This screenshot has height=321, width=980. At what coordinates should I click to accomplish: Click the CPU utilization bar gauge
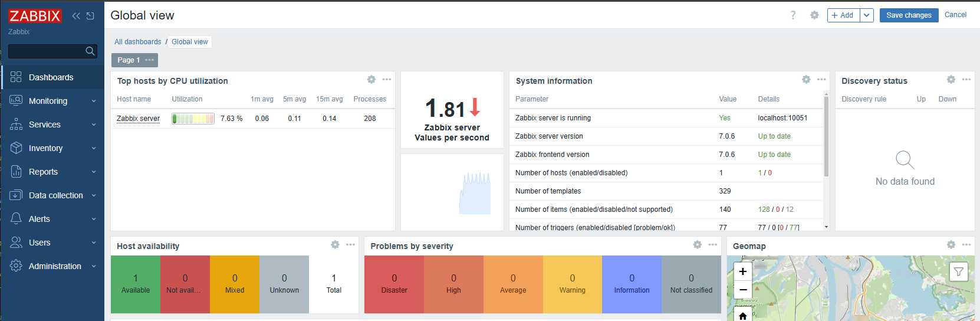pyautogui.click(x=193, y=119)
